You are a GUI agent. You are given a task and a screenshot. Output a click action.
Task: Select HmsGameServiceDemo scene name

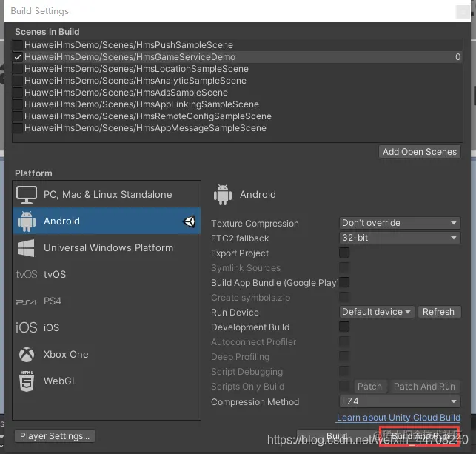click(x=130, y=57)
